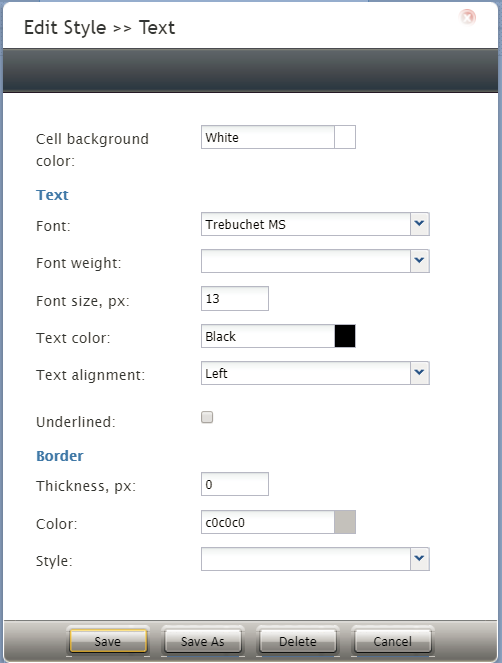
Task: Click the border Color c0c0c0 field
Action: click(268, 522)
